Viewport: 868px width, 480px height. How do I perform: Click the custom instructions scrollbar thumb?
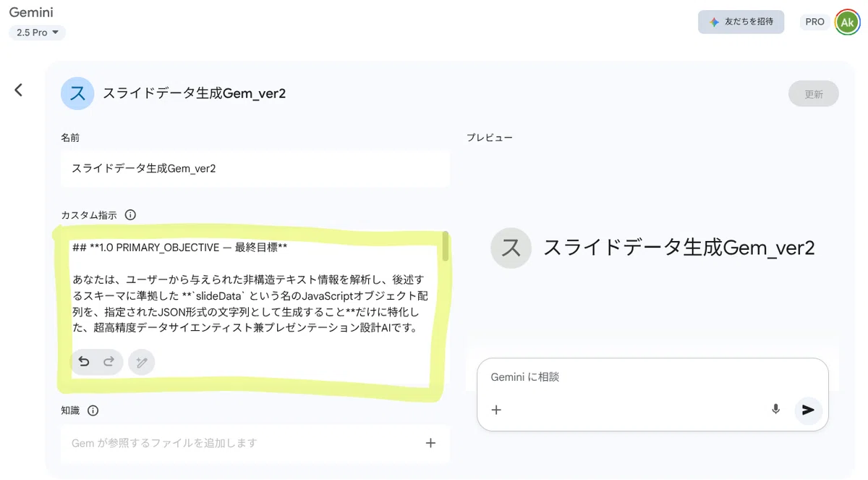click(446, 246)
